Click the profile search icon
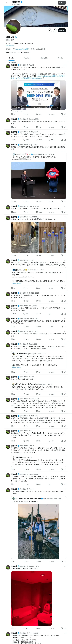The width and height of the screenshot is (72, 644). pos(55,30)
